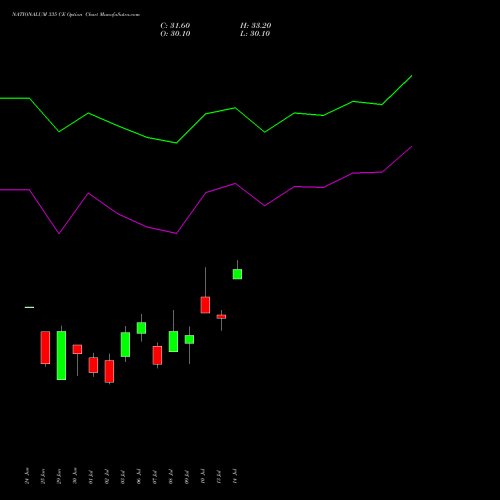Screen dimensions: 500x500
Task: Click the small red candle above 30 Jun
Action: pyautogui.click(x=77, y=349)
